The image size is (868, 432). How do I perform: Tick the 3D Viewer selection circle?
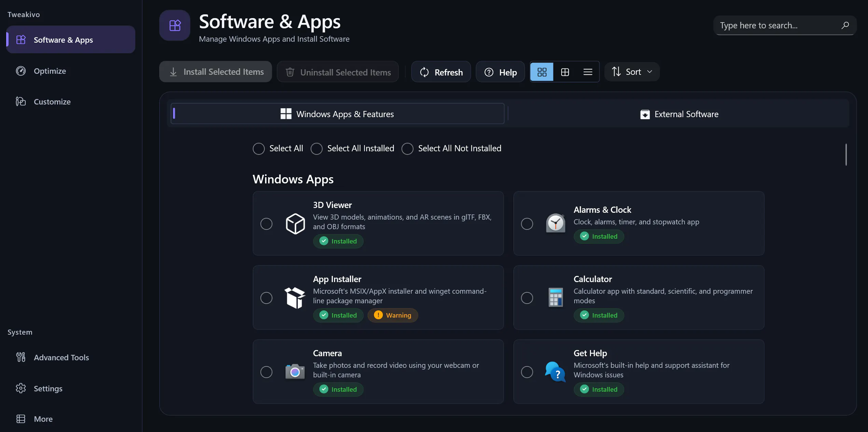[266, 224]
